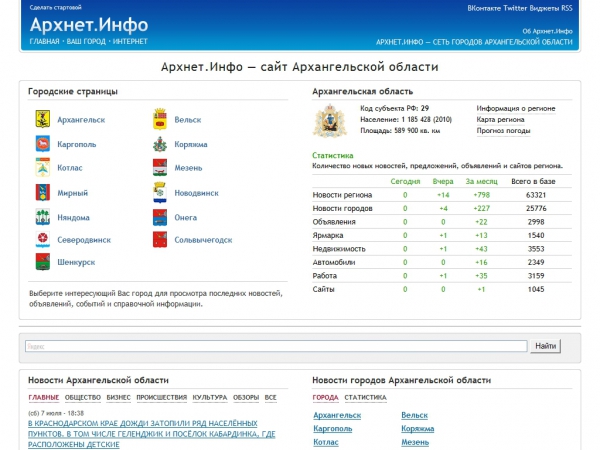The height and width of the screenshot is (450, 600).
Task: Open Информация о регионе link
Action: point(515,108)
